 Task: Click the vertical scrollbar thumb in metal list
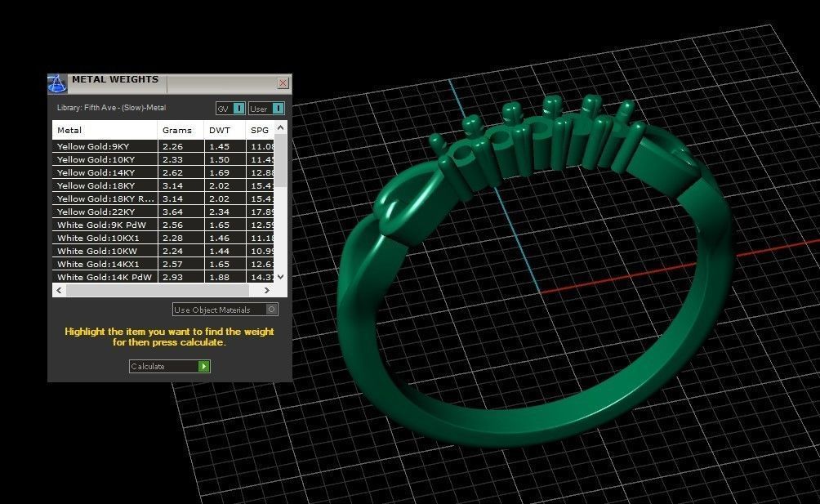281,160
